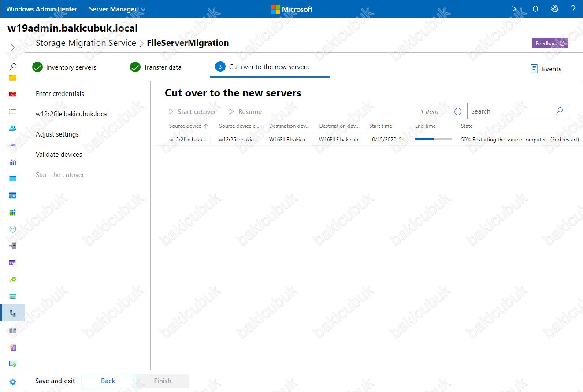This screenshot has height=392, width=583.
Task: Click the Back button
Action: coord(108,381)
